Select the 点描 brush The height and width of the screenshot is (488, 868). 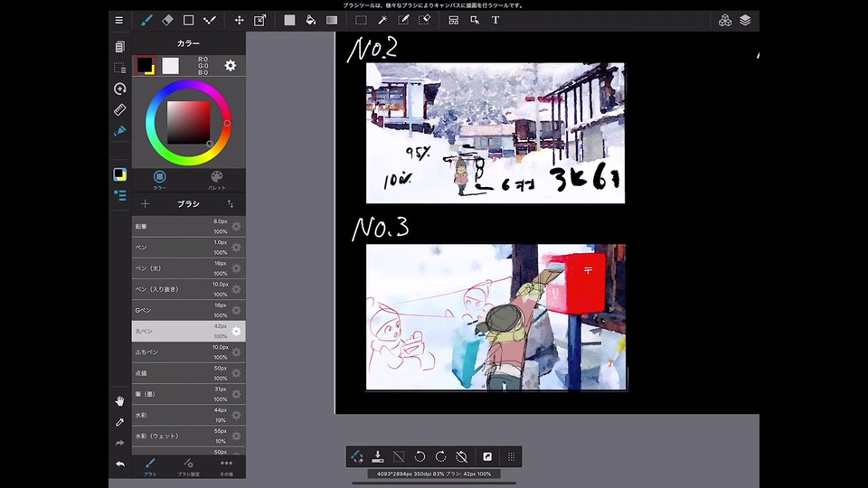pyautogui.click(x=189, y=373)
